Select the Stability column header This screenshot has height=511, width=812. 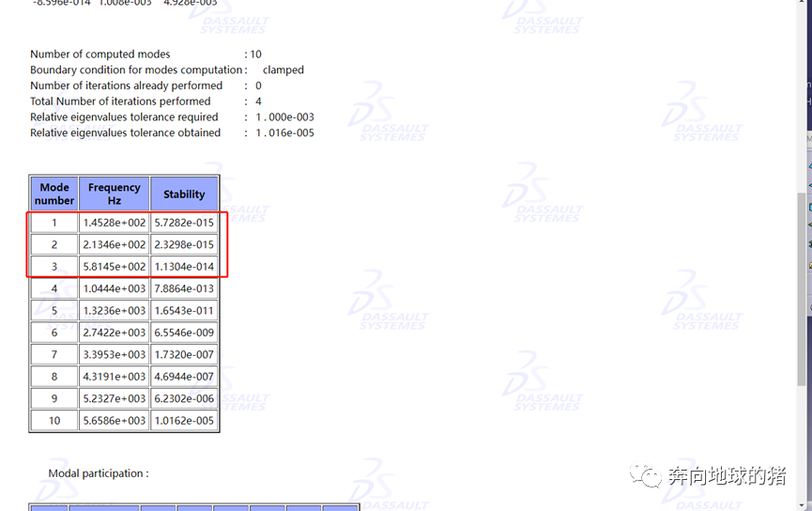pos(184,194)
